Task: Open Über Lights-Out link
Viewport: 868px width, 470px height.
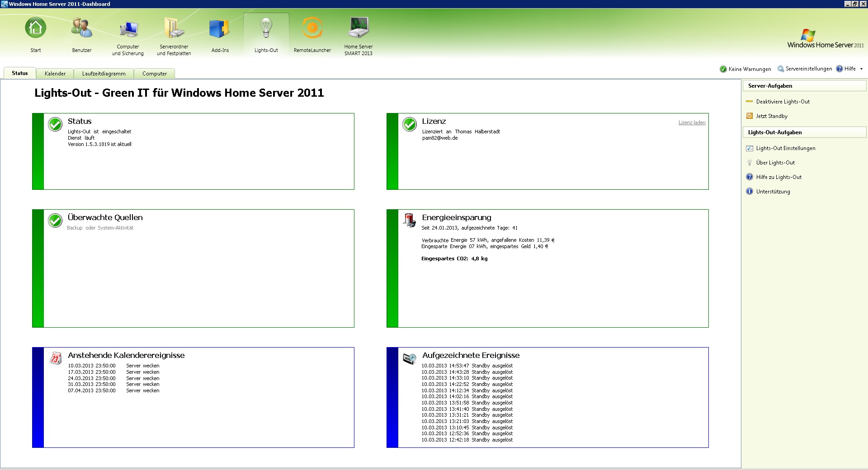Action: (x=775, y=163)
